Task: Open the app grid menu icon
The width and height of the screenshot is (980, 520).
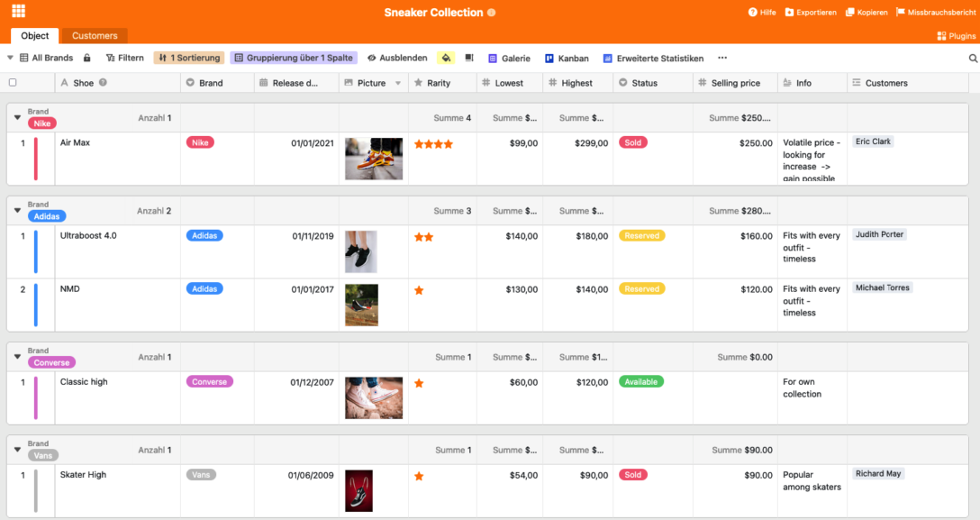Action: (x=18, y=12)
